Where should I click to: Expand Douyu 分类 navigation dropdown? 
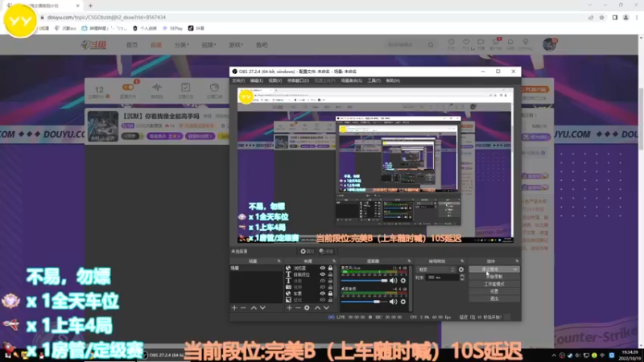coord(181,45)
